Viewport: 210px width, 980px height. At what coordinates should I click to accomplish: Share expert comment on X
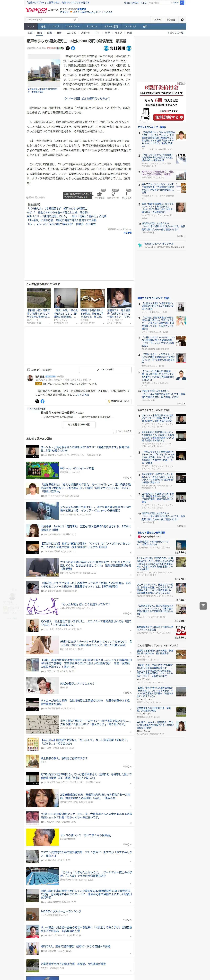[x=37, y=401]
